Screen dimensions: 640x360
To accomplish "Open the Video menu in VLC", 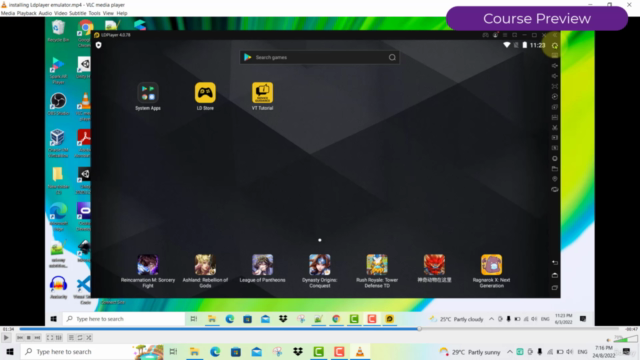I will (x=60, y=13).
